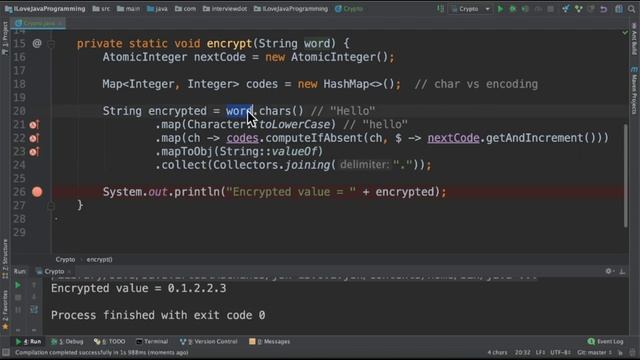Click the fold end marker at line 27
The height and width of the screenshot is (360, 640).
point(51,206)
